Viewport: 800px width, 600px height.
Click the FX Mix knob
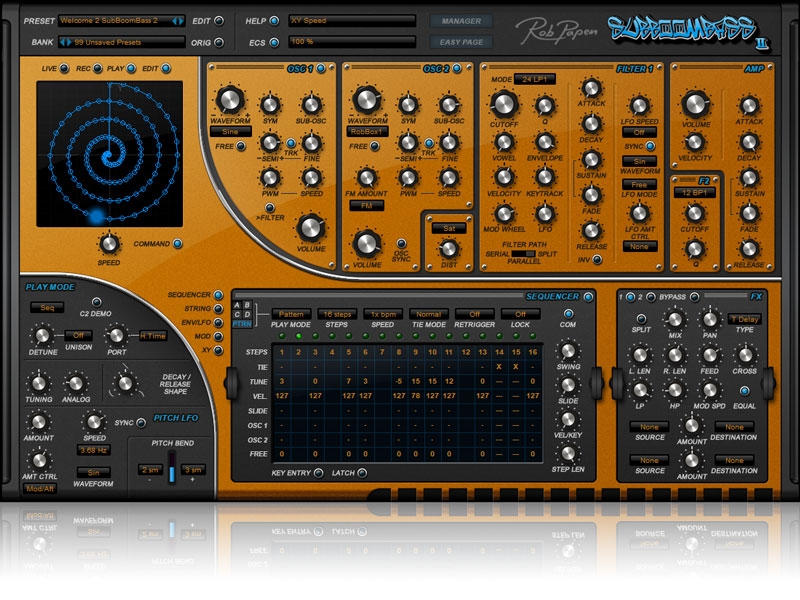tap(674, 321)
